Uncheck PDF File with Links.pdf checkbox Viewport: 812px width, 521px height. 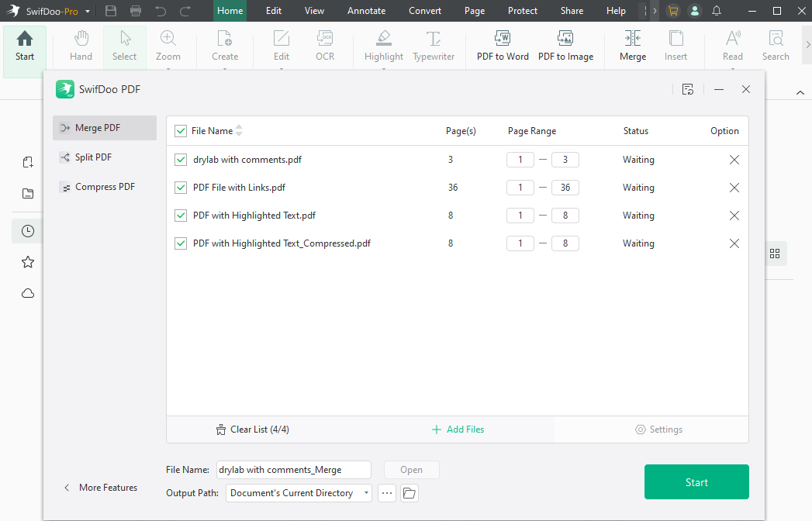[181, 188]
